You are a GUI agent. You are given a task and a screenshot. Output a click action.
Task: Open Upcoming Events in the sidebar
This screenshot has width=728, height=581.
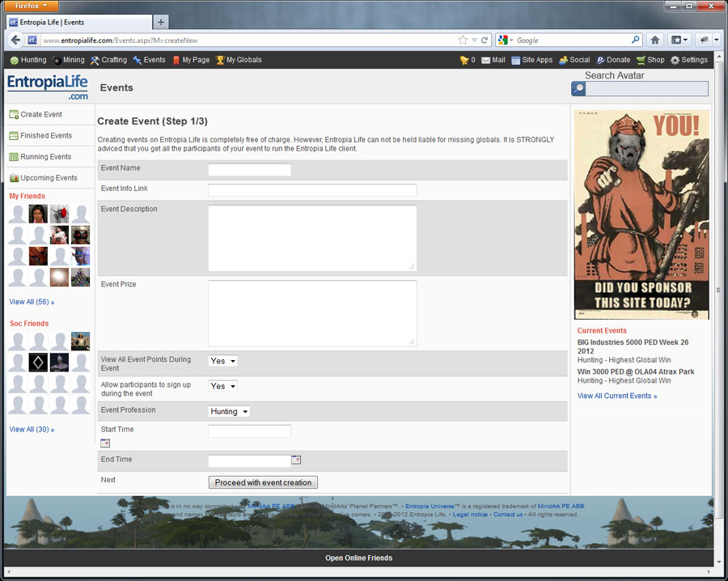tap(43, 178)
